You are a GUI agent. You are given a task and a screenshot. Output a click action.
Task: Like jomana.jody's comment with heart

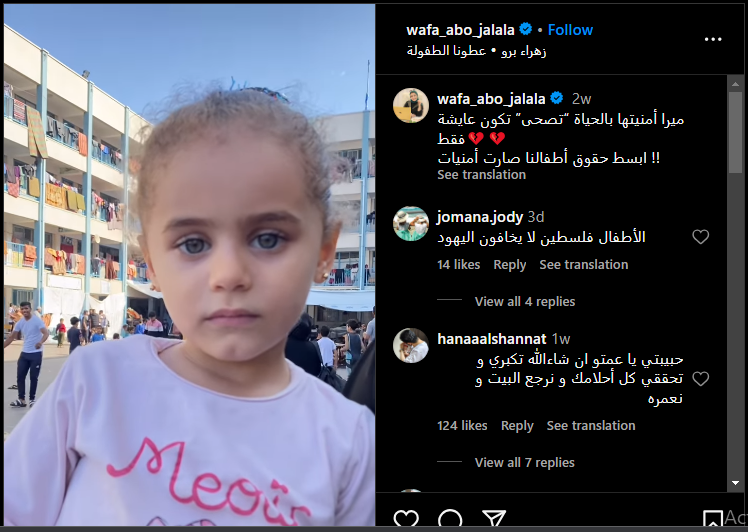pyautogui.click(x=700, y=237)
